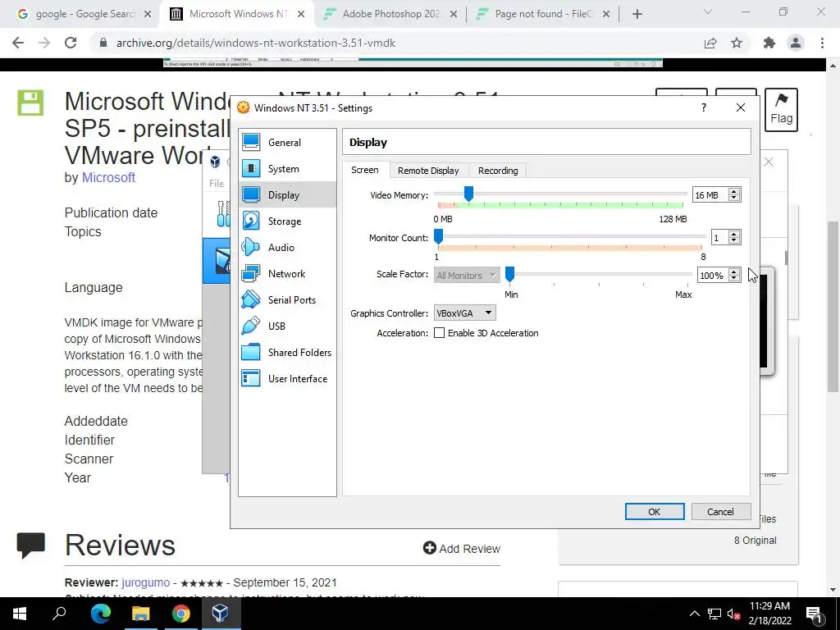Click the browser address bar URL
This screenshot has width=840, height=630.
pyautogui.click(x=256, y=43)
